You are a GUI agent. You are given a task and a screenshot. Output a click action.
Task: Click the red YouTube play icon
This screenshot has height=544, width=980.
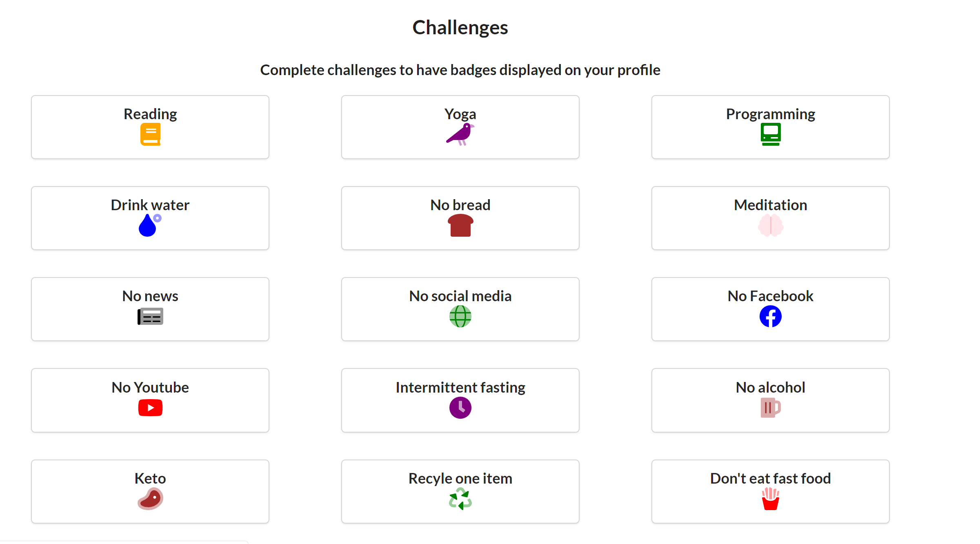coord(150,408)
